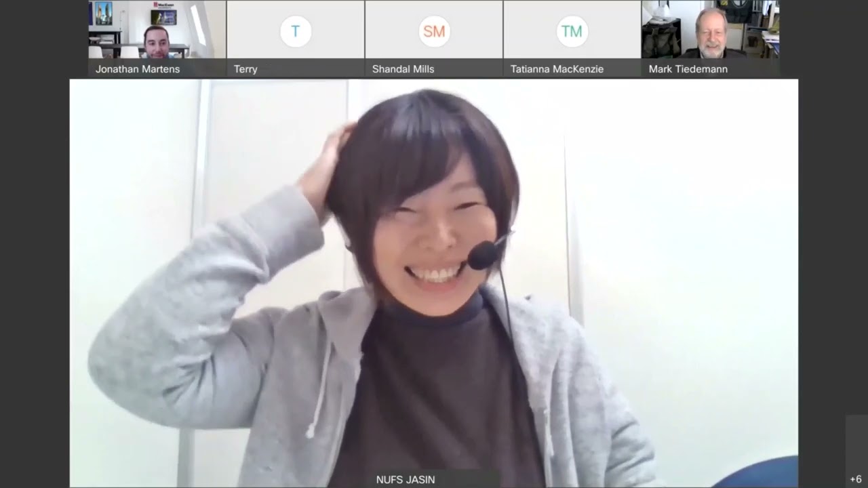Click the TM avatar circle

572,31
